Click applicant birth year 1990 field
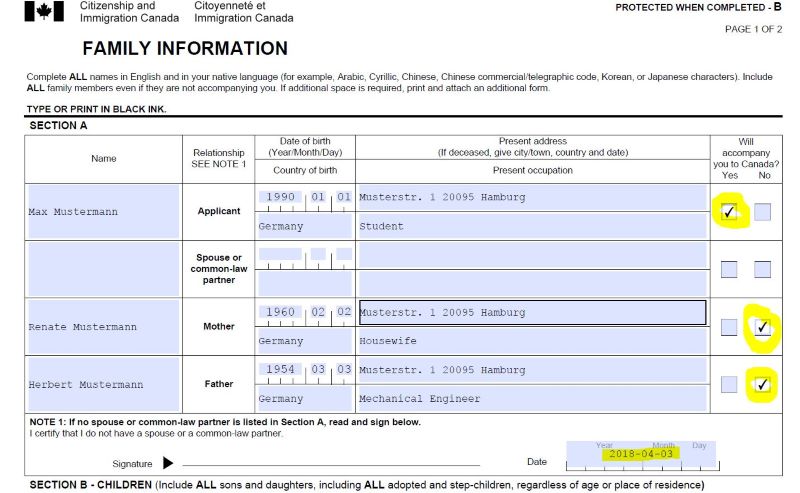Image resolution: width=800 pixels, height=493 pixels. 280,196
